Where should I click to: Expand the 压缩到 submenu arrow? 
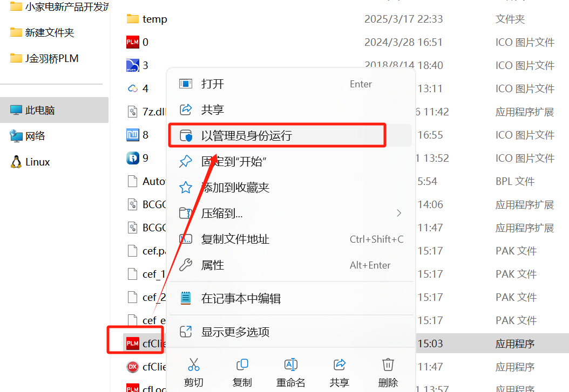[x=399, y=213]
